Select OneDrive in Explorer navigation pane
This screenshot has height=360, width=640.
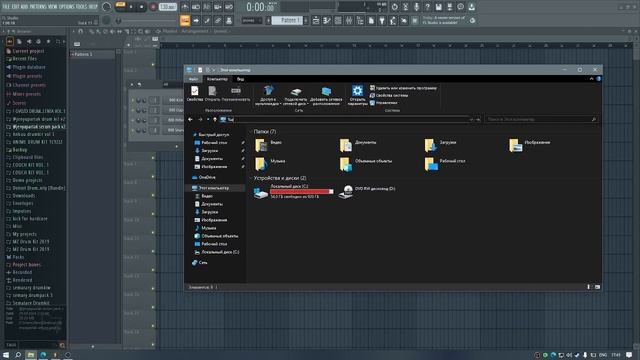coord(204,177)
